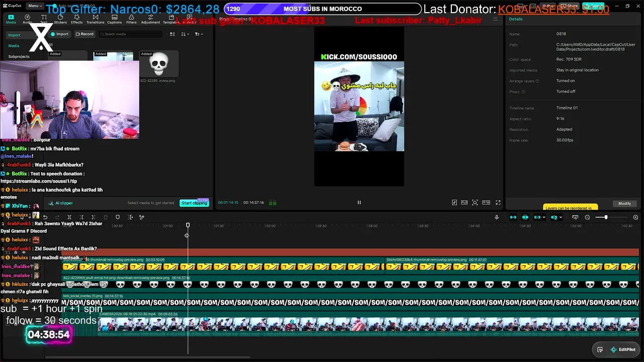Open the Adjustment tab

pos(150,19)
